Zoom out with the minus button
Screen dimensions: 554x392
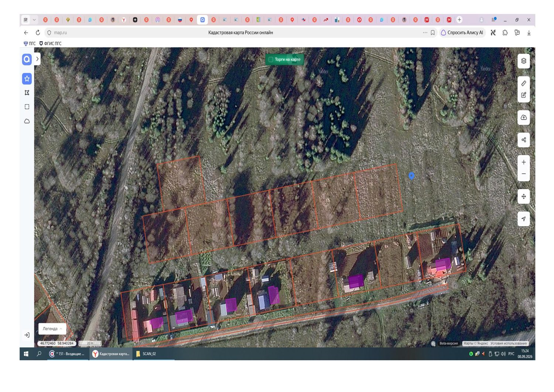(x=523, y=174)
